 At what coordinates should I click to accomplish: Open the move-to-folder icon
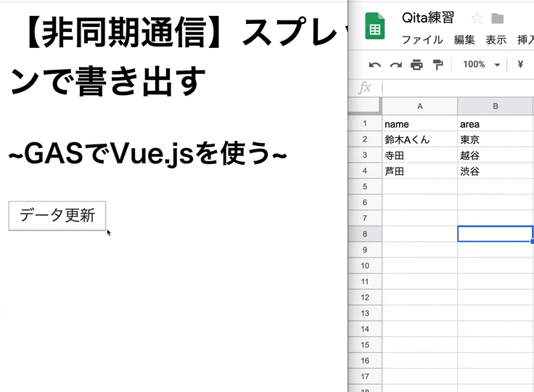click(x=497, y=18)
